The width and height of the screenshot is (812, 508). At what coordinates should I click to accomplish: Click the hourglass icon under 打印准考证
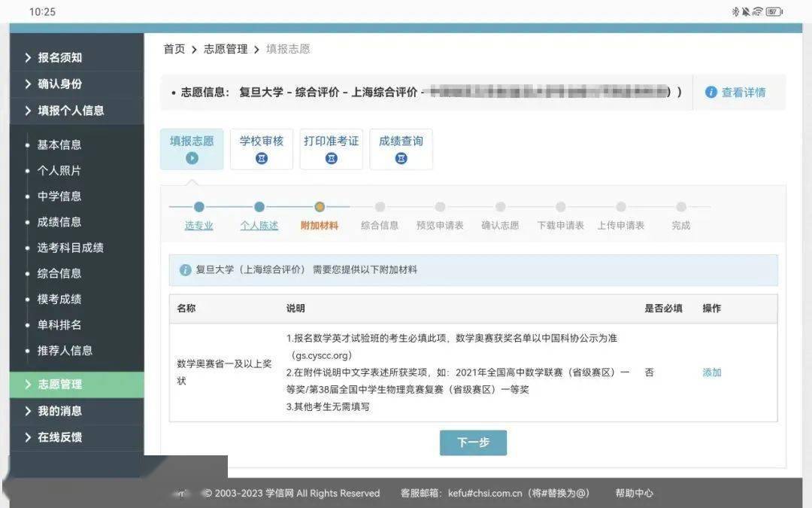click(332, 158)
